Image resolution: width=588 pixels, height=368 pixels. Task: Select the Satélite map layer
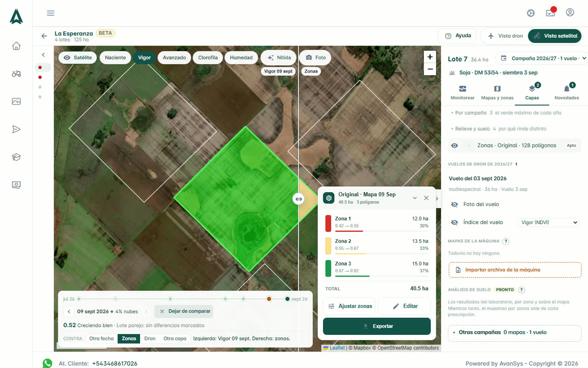pyautogui.click(x=78, y=57)
